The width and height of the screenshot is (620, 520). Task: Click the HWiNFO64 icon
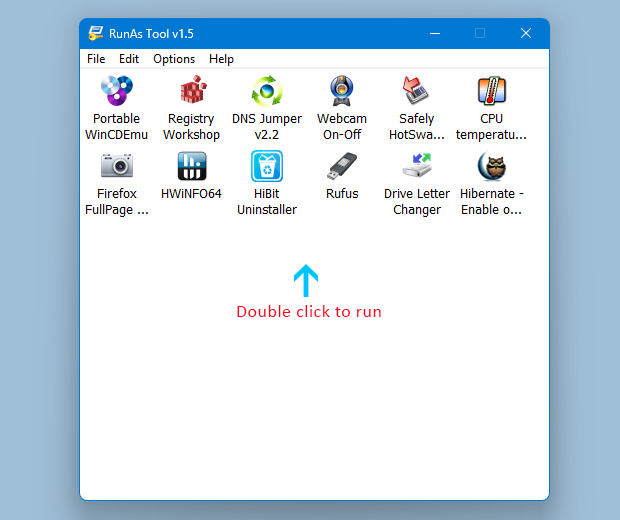coord(191,166)
